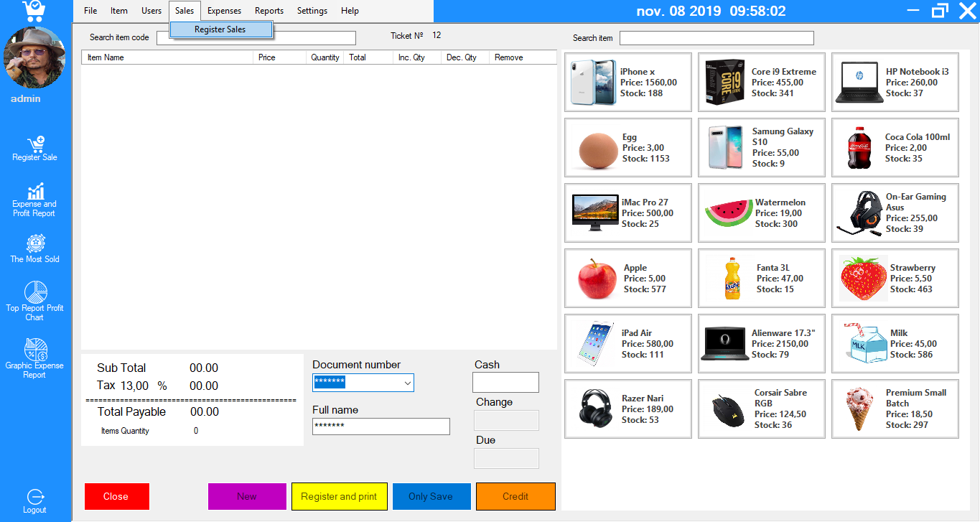Click the Inc. Qty column header

click(417, 57)
